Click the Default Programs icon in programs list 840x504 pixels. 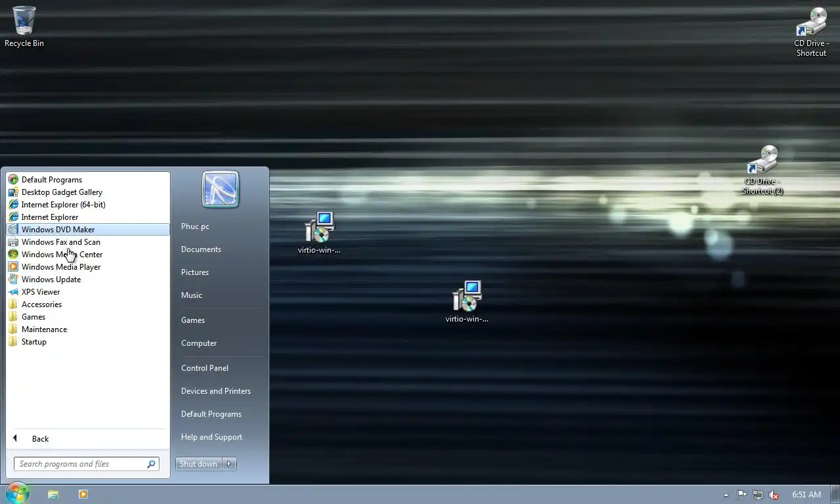tap(13, 180)
